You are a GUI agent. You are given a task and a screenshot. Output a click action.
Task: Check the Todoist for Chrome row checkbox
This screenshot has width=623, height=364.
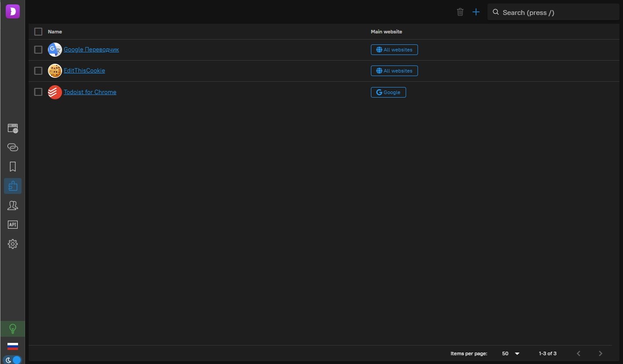(38, 92)
